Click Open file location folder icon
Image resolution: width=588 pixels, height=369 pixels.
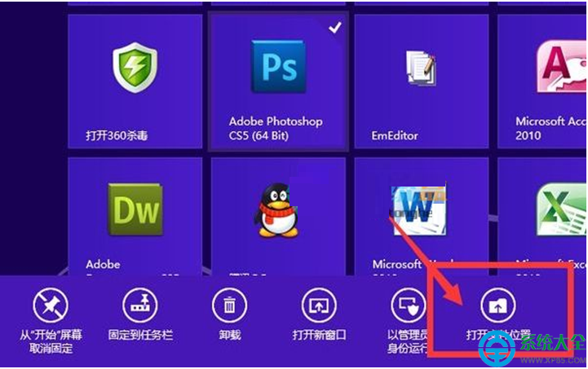[x=497, y=305]
